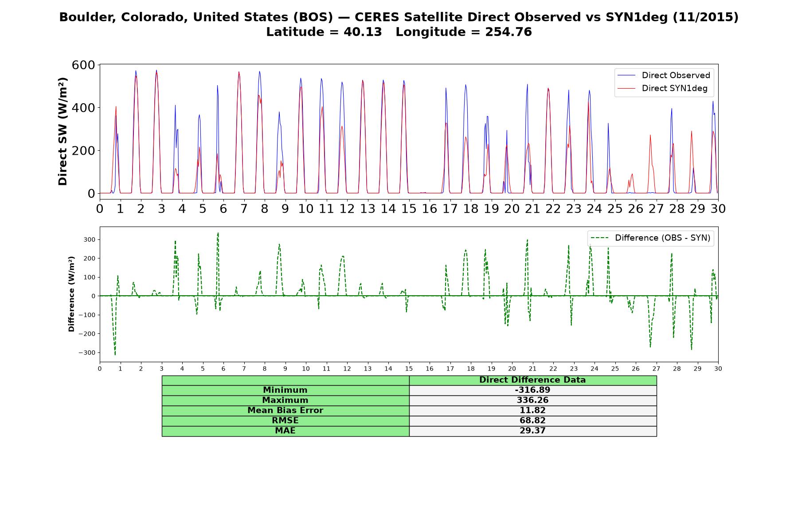The image size is (798, 532).
Task: Click day 30 tick on lower chart axis
Action: (x=718, y=369)
